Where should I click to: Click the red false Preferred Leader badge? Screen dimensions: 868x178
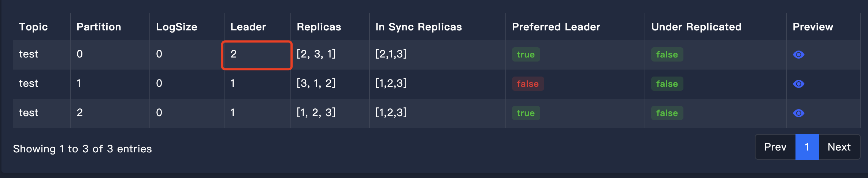[x=528, y=84]
